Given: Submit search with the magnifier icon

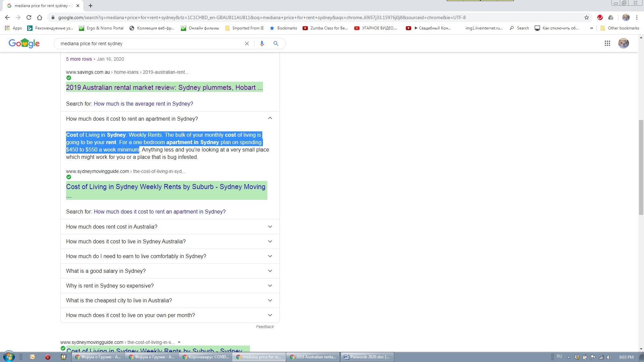Looking at the screenshot, I should (x=276, y=44).
